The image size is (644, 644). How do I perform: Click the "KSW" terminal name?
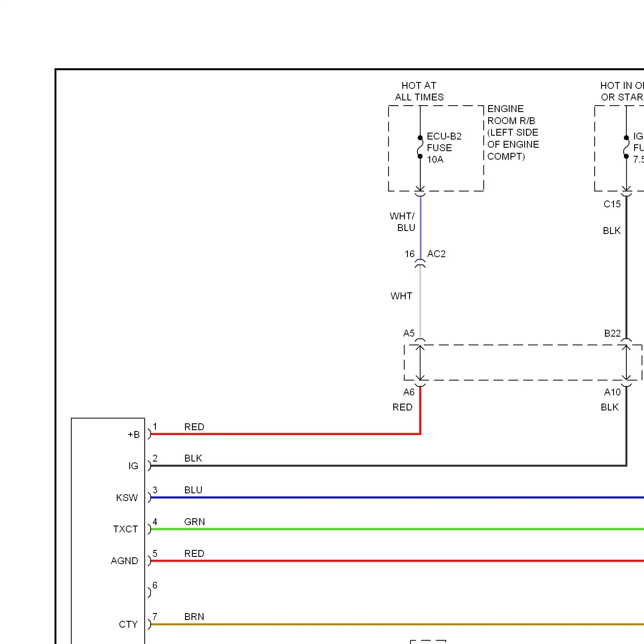[127, 498]
